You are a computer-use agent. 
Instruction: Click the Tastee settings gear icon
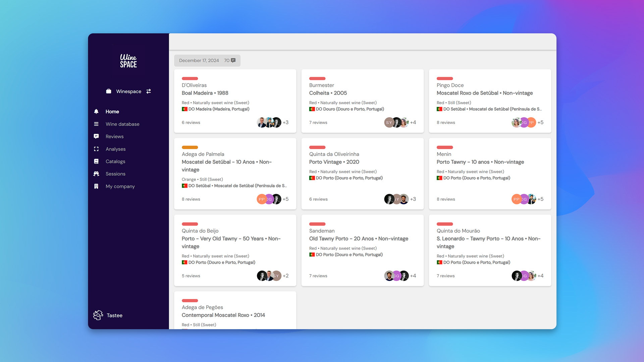click(98, 315)
